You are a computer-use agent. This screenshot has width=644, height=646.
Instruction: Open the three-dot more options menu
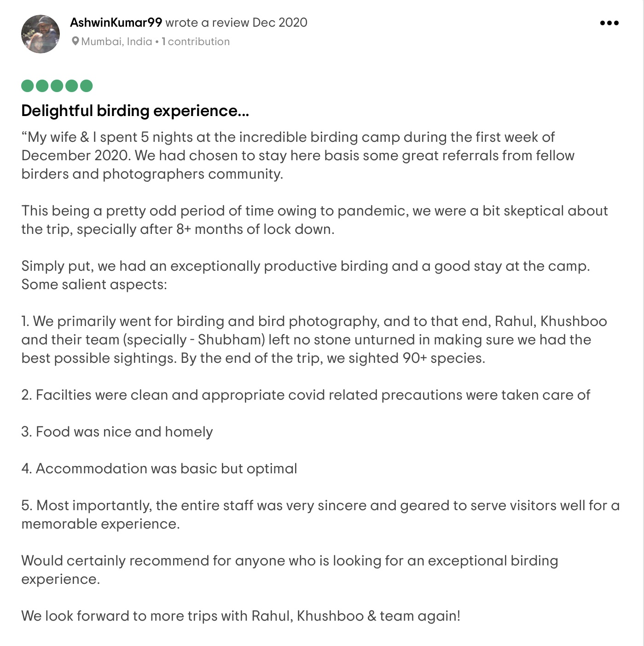click(x=609, y=23)
